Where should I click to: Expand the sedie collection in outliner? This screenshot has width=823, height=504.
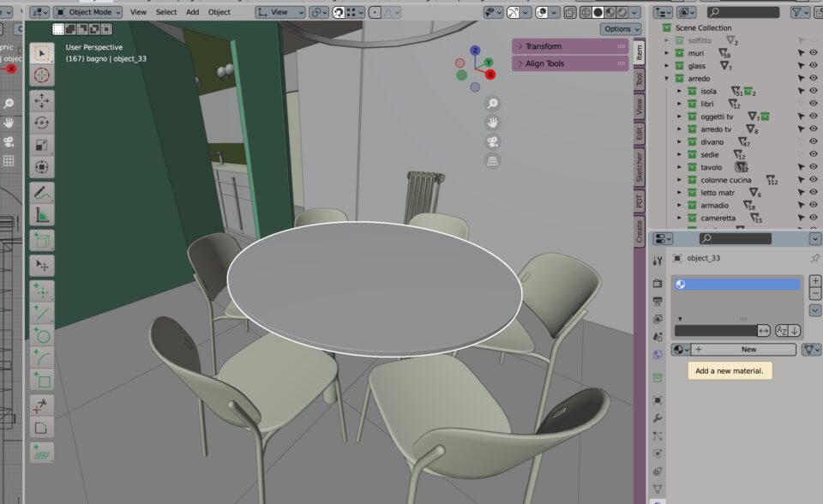(680, 154)
